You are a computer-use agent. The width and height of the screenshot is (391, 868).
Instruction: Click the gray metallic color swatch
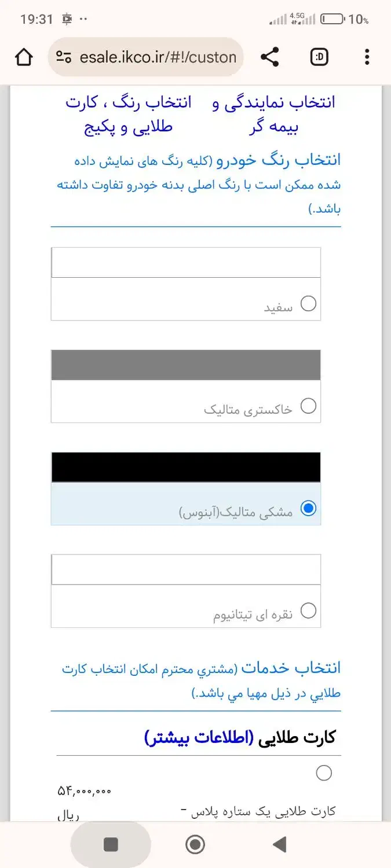click(185, 365)
